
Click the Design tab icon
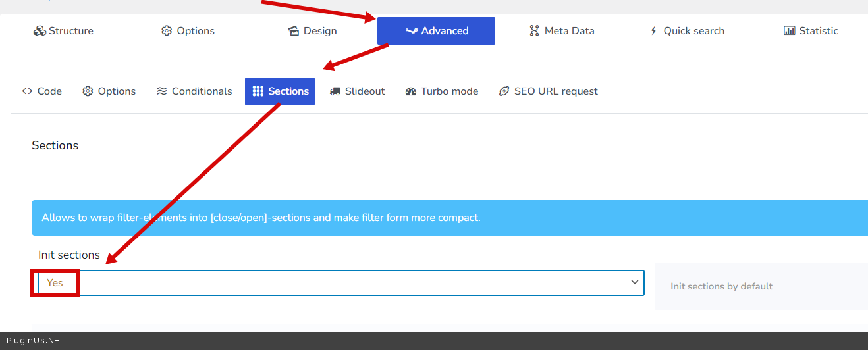point(294,31)
